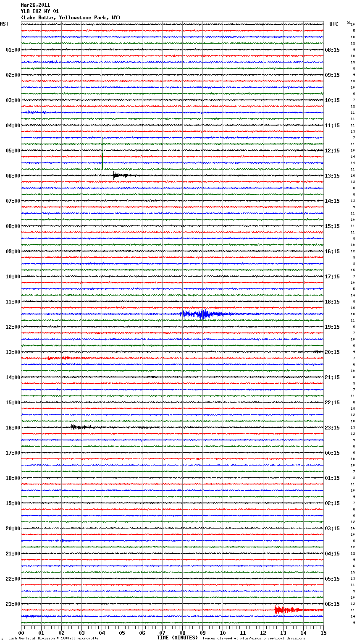
Task: Select the "13:00" MST time label
Action: coord(13,352)
